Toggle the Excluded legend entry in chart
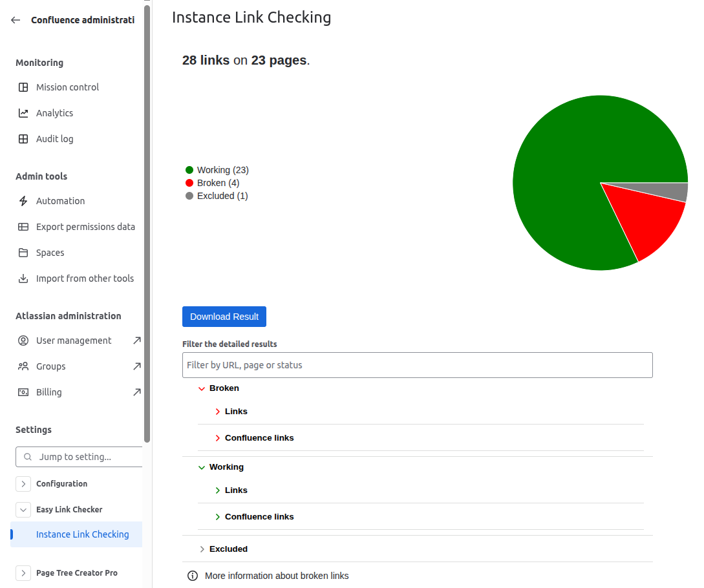 [217, 196]
